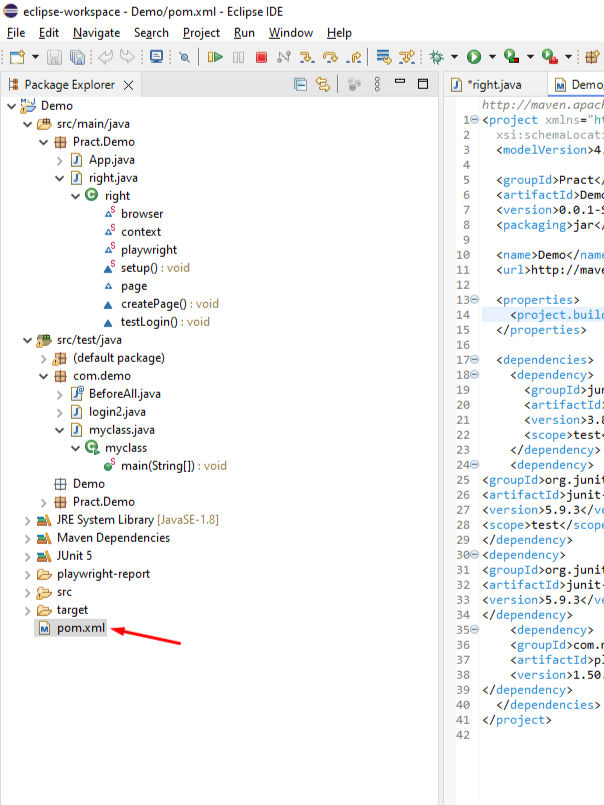Screen dimensions: 604x805
Task: Open the Help menu
Action: [339, 33]
